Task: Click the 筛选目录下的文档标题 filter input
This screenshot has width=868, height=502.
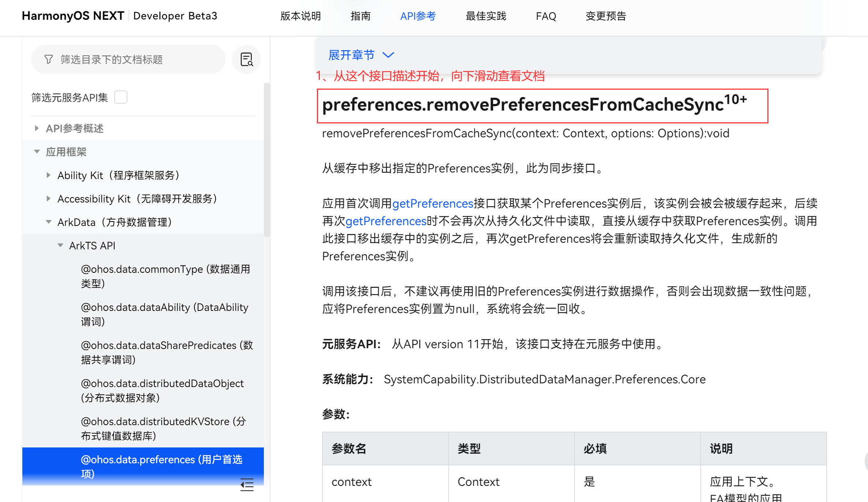Action: tap(128, 59)
